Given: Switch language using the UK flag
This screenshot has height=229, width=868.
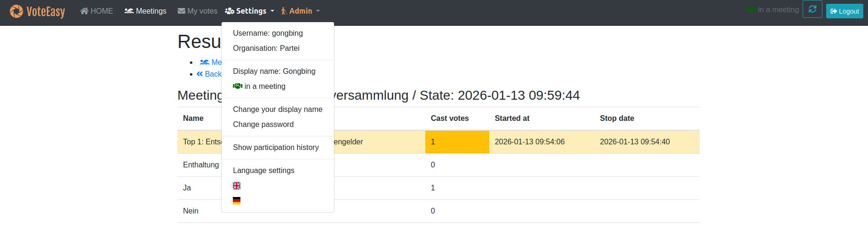Looking at the screenshot, I should point(237,186).
